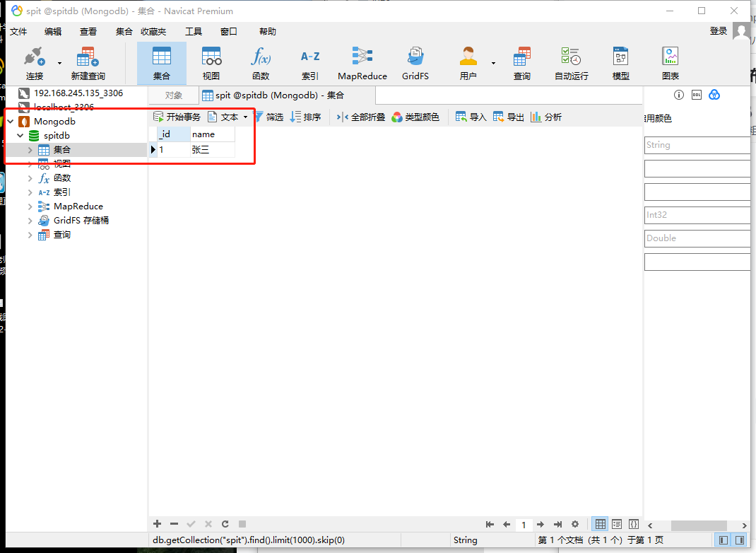Image resolution: width=756 pixels, height=553 pixels.
Task: Open the 自动运行 toolbar icon
Action: pos(572,63)
